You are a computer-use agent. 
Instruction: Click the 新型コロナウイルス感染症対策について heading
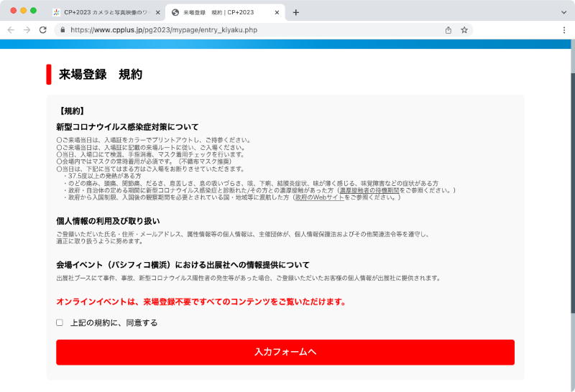coord(127,127)
